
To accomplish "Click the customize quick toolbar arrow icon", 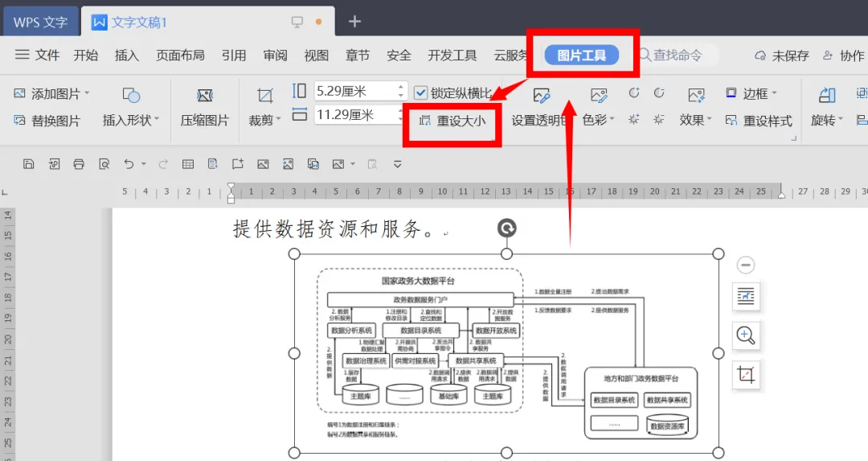I will (398, 164).
